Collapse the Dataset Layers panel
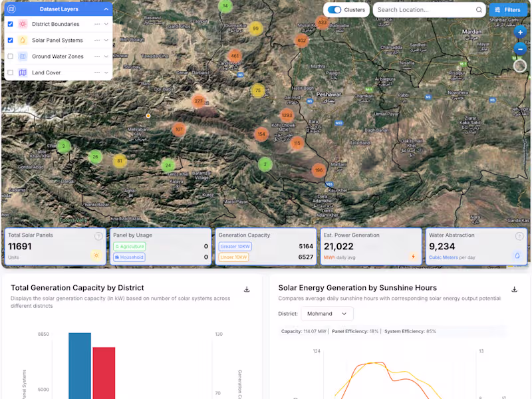Viewport: 532px width, 399px height. (x=106, y=9)
